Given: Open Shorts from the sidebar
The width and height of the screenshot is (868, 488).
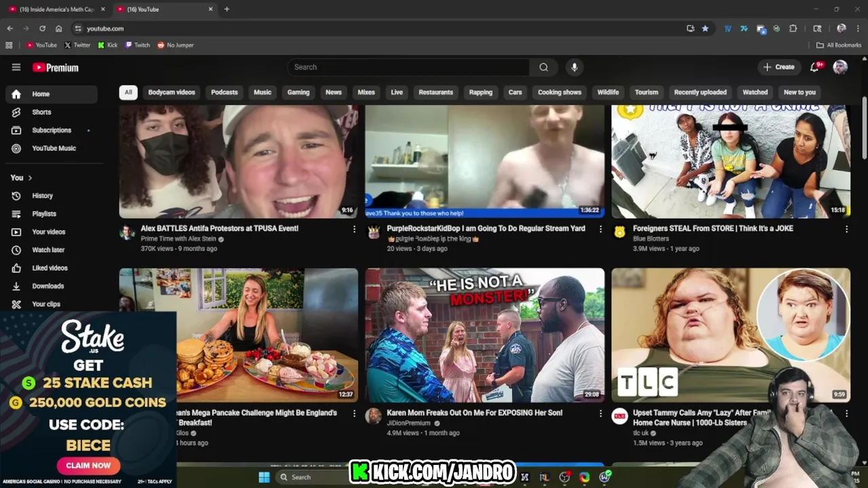Looking at the screenshot, I should tap(52, 112).
